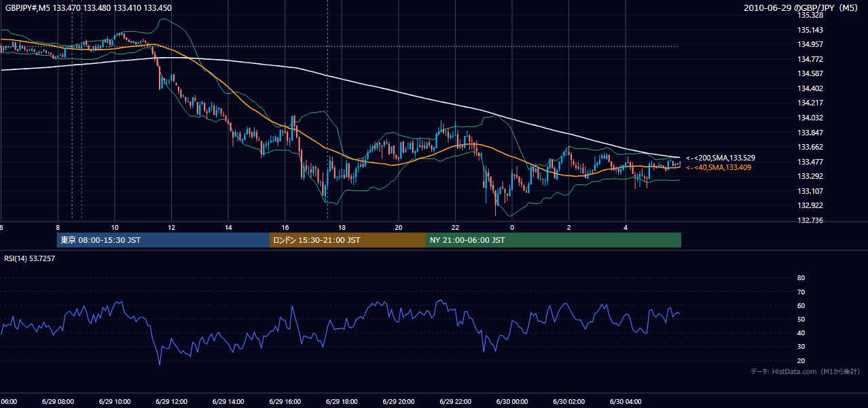Click the 6/29 20:00 time label

coord(399,402)
